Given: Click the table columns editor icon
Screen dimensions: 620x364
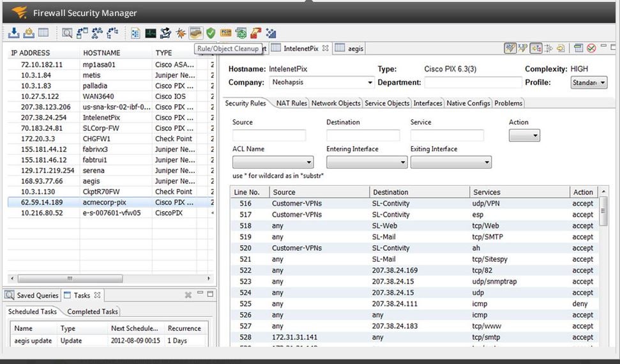Looking at the screenshot, I should tap(578, 49).
